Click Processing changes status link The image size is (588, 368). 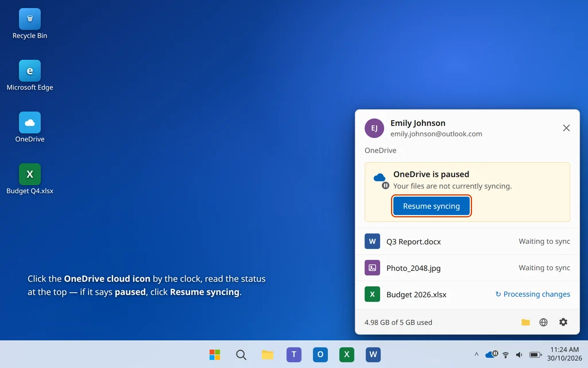click(532, 294)
